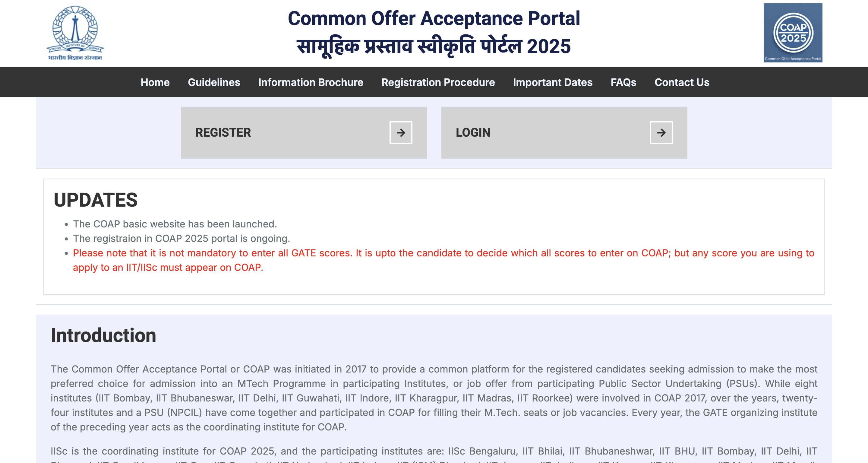
Task: Open the FAQs menu item
Action: coord(623,82)
